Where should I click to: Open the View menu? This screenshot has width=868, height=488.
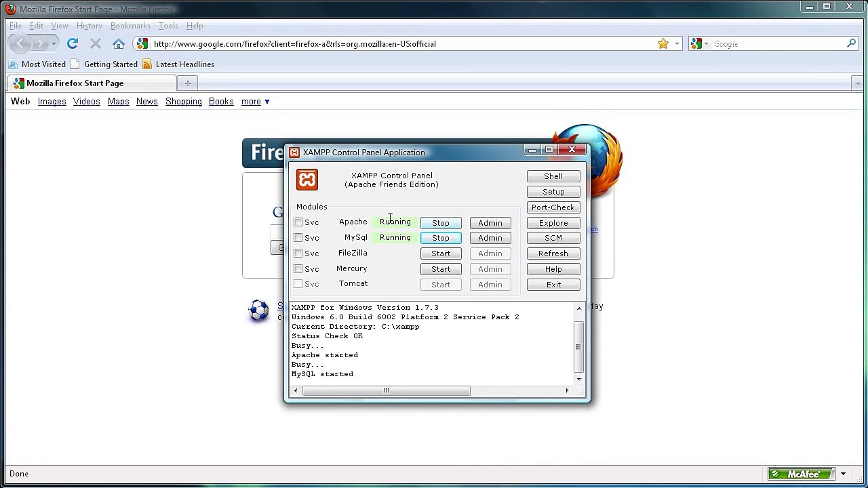(60, 26)
